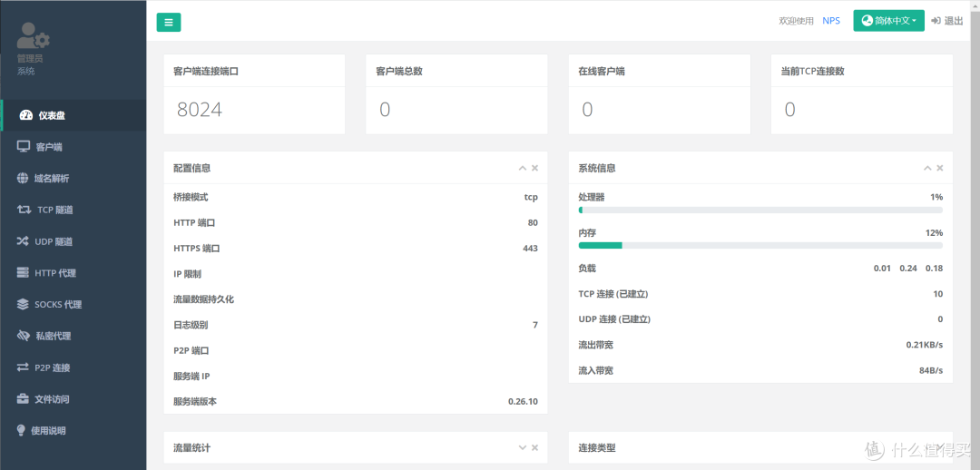
Task: Click the globe icon beside 域名解析
Action: coord(23,178)
